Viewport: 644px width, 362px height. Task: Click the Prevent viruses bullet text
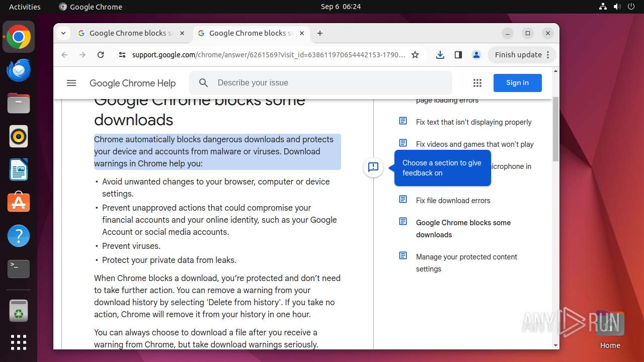[131, 246]
